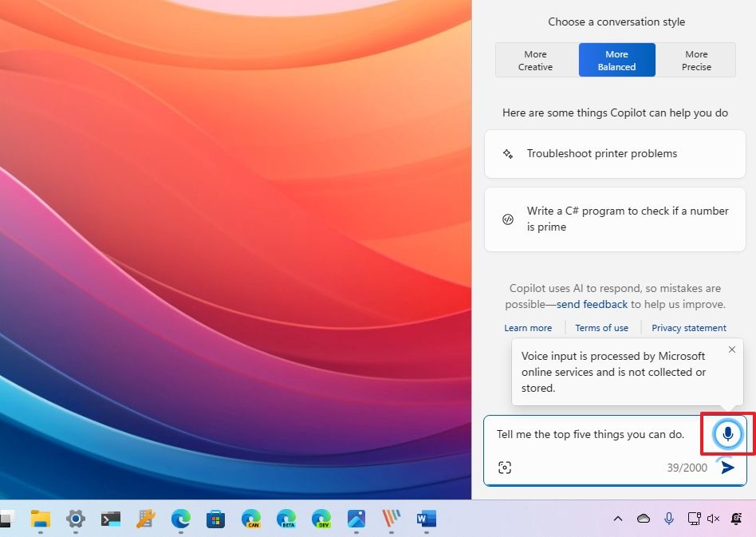
Task: Open the volume control in the system tray
Action: tap(712, 519)
